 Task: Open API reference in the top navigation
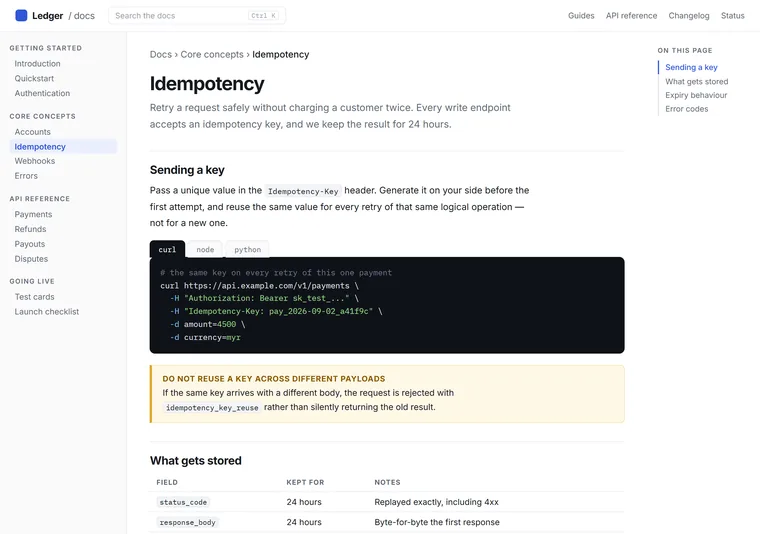click(x=631, y=16)
